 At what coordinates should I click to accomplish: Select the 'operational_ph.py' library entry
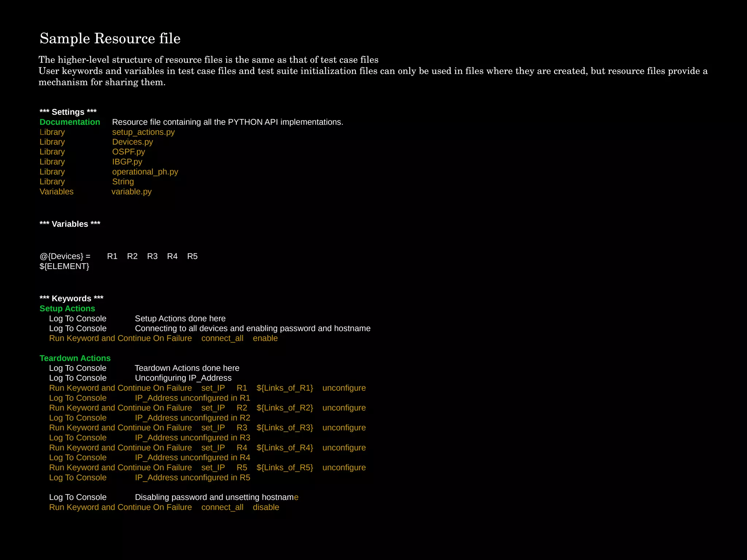point(145,172)
